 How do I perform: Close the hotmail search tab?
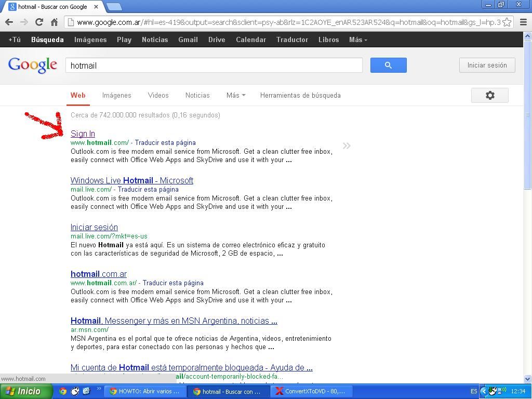(96, 7)
